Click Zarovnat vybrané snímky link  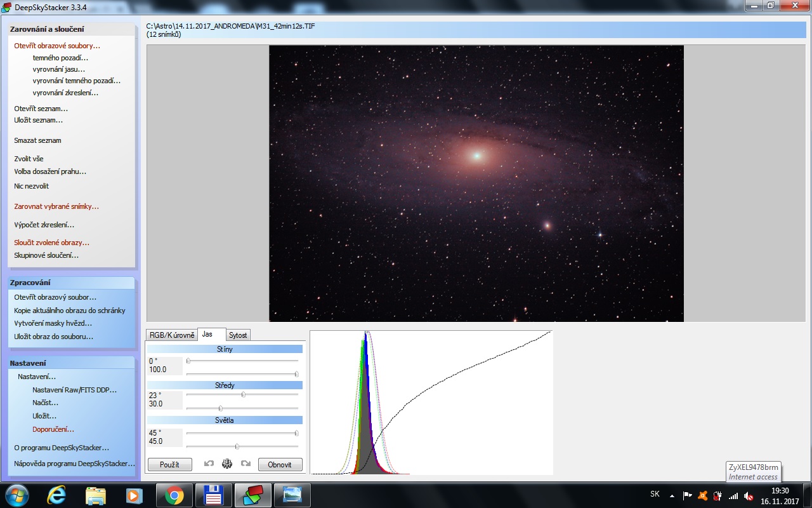[x=56, y=206]
